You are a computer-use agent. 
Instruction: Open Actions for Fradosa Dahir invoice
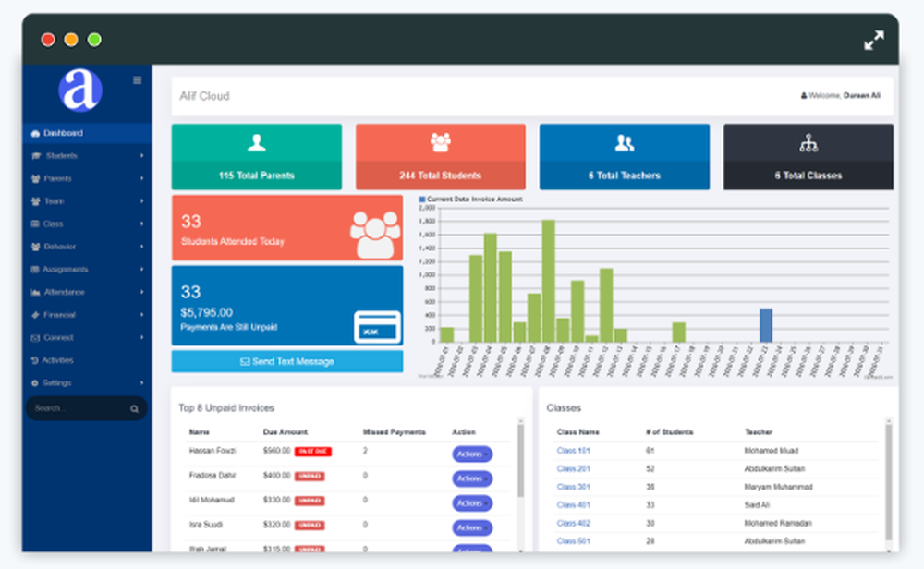click(x=472, y=478)
